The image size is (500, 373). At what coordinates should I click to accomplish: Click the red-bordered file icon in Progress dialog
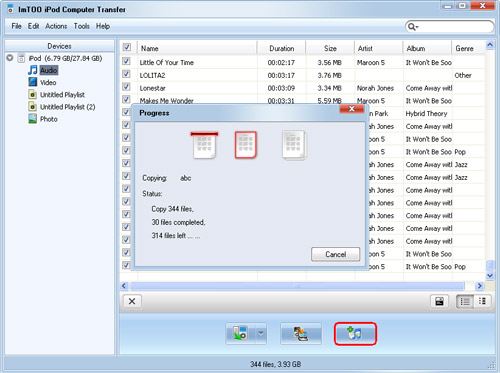(x=246, y=145)
